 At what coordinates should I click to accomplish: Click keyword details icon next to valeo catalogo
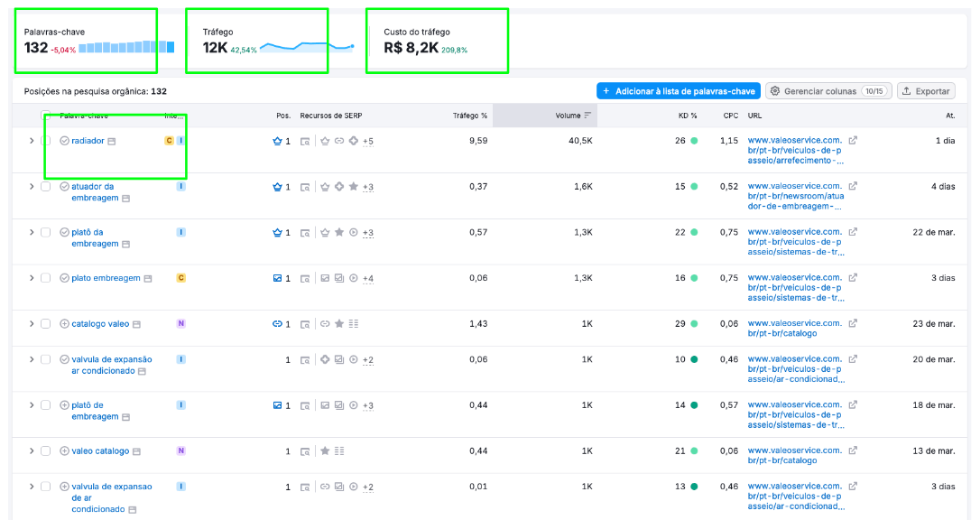click(137, 451)
